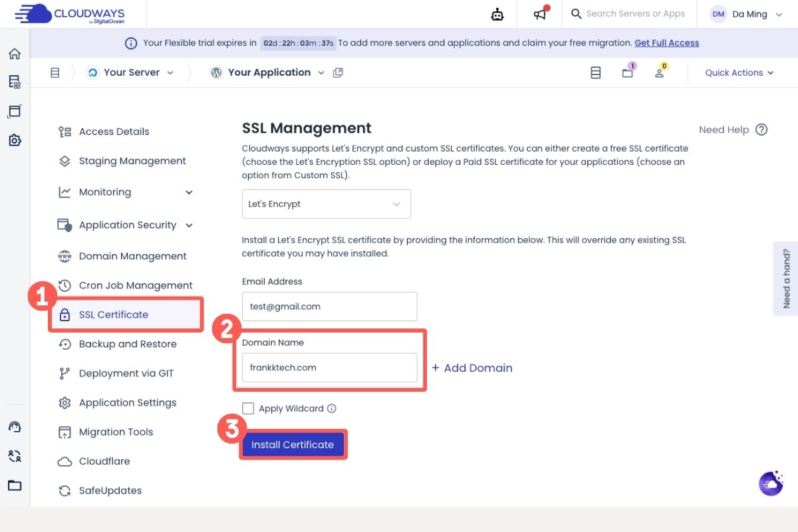Open Access Details in sidebar

pos(114,132)
